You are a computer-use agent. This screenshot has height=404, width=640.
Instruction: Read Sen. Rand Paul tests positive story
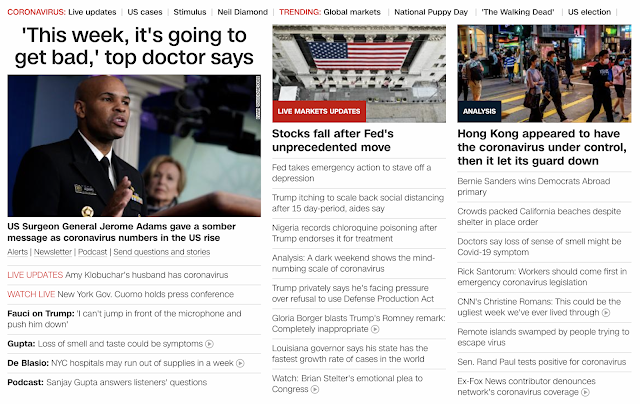point(542,362)
